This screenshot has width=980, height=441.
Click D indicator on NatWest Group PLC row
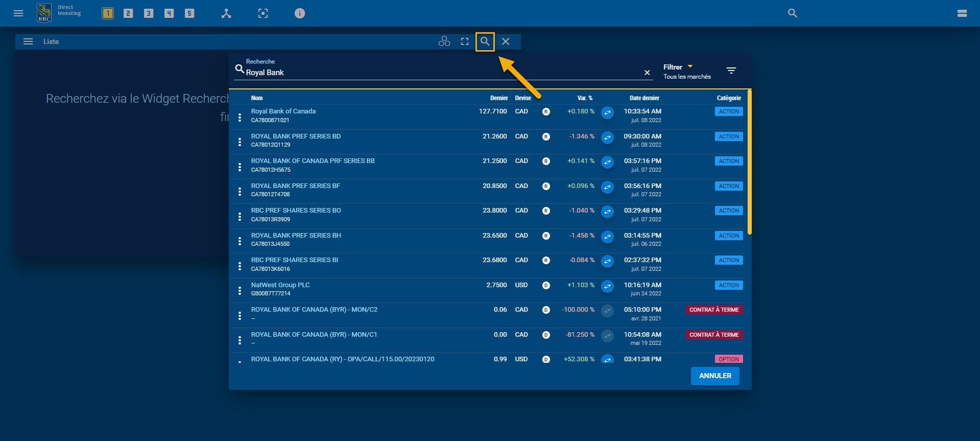(546, 286)
